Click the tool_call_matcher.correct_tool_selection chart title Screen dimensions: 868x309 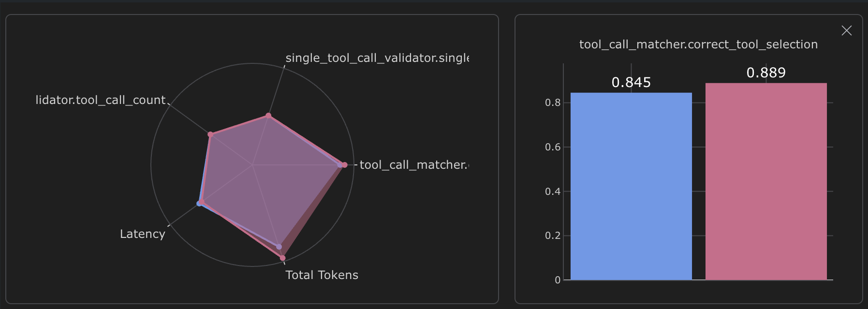click(698, 44)
